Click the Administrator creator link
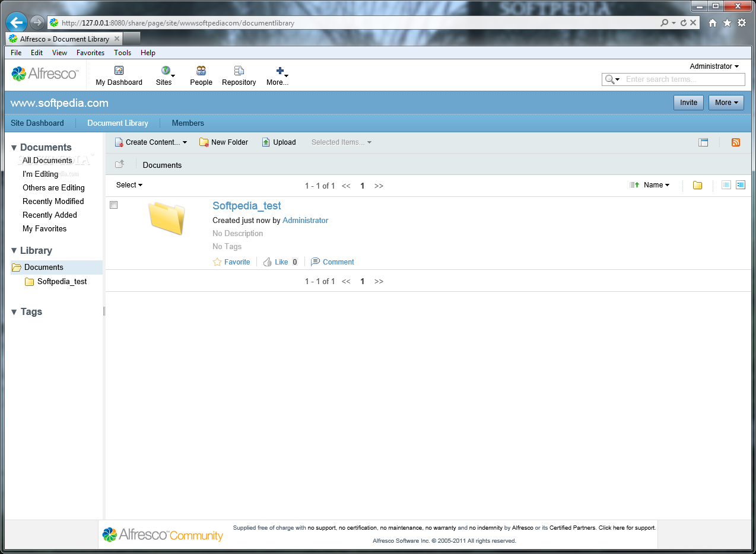Image resolution: width=756 pixels, height=554 pixels. (305, 220)
